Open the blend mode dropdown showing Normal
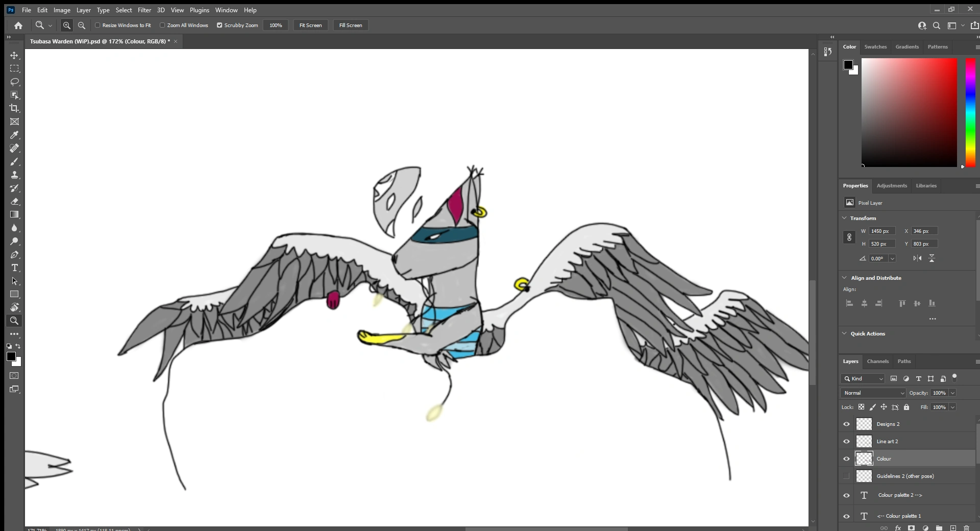 click(873, 393)
